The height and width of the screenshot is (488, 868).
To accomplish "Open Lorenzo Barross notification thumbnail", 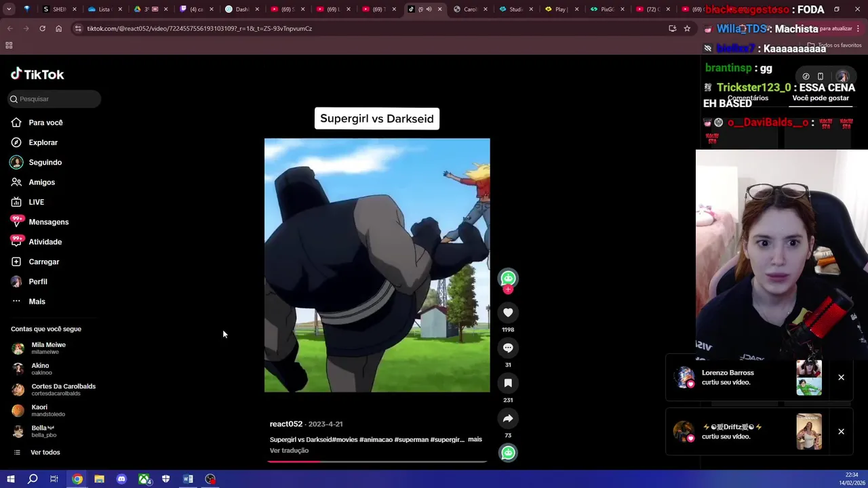I will pos(809,378).
